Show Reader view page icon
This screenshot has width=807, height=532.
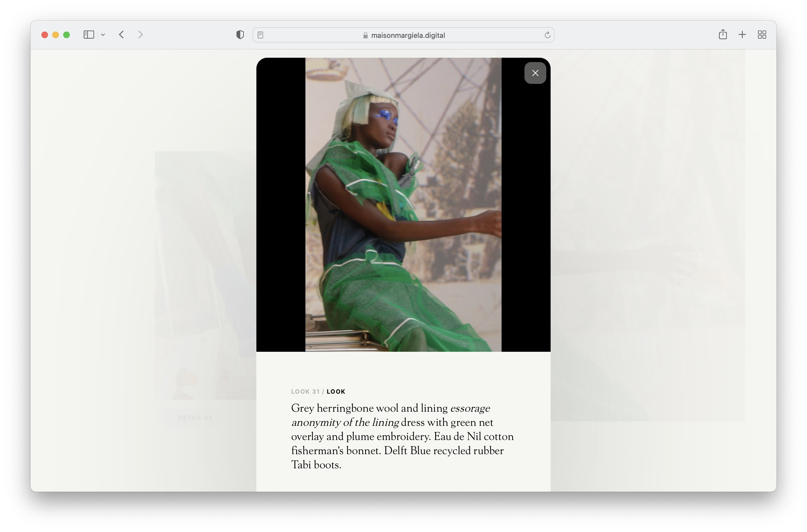coord(260,35)
